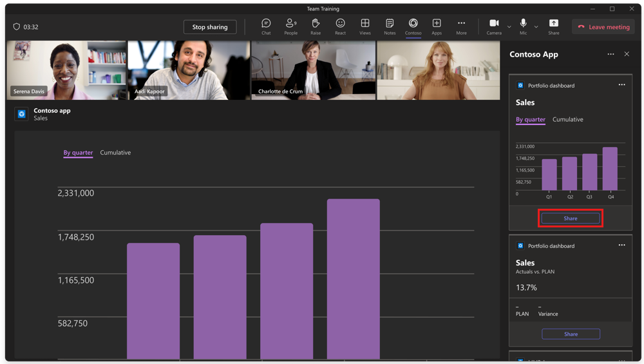Viewport: 644px width, 364px height.
Task: Click Serena Davis video tile
Action: (x=66, y=70)
